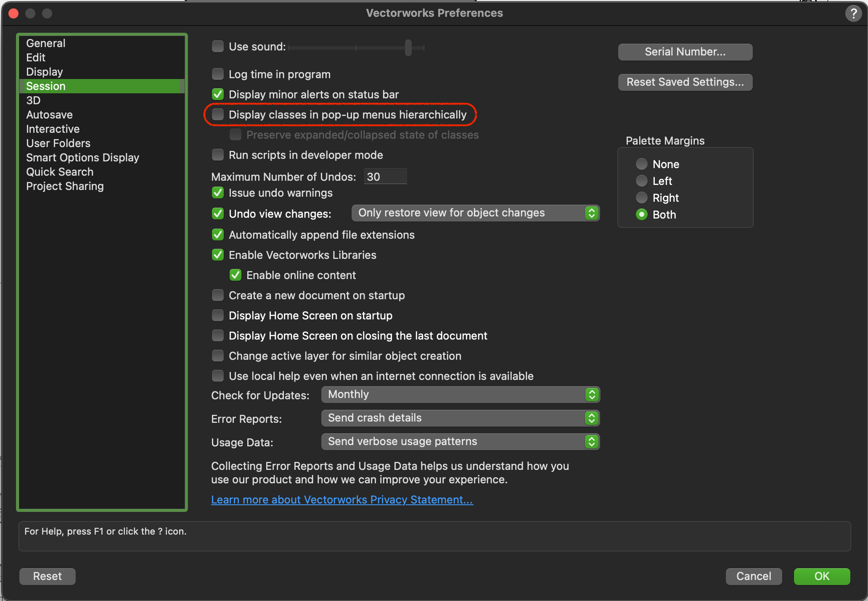The width and height of the screenshot is (868, 601).
Task: Select Smart Options Display in sidebar
Action: click(82, 158)
